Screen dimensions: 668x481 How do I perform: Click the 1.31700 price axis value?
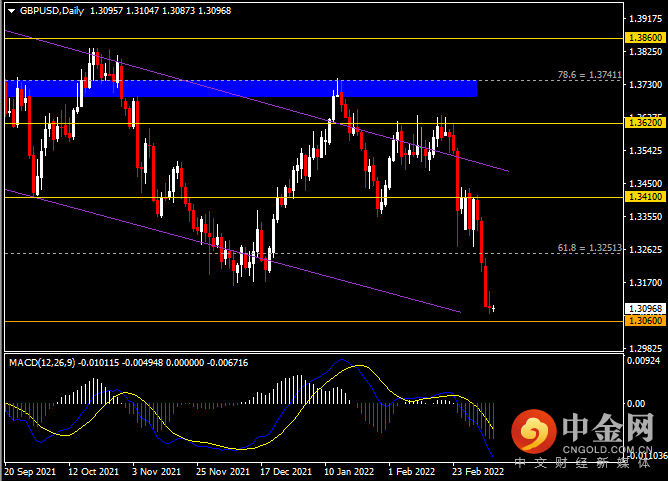(646, 282)
